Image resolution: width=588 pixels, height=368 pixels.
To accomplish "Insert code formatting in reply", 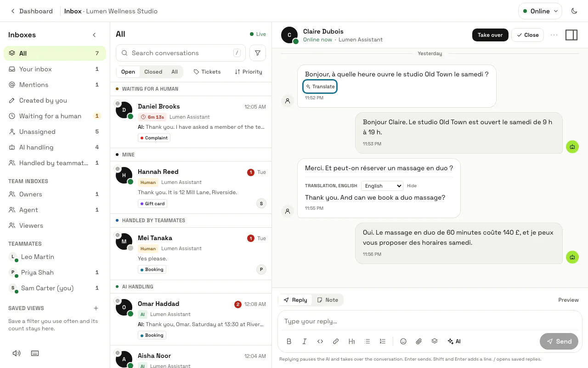I will pos(320,341).
